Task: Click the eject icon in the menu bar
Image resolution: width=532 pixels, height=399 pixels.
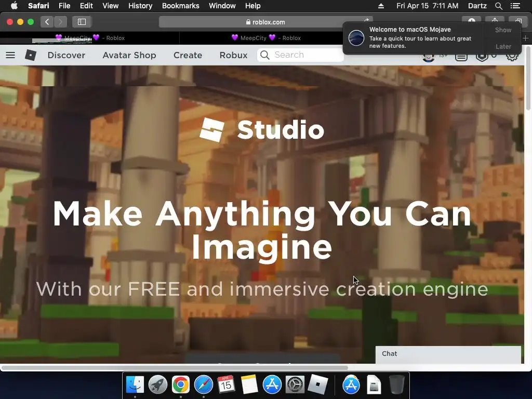Action: pos(381,6)
